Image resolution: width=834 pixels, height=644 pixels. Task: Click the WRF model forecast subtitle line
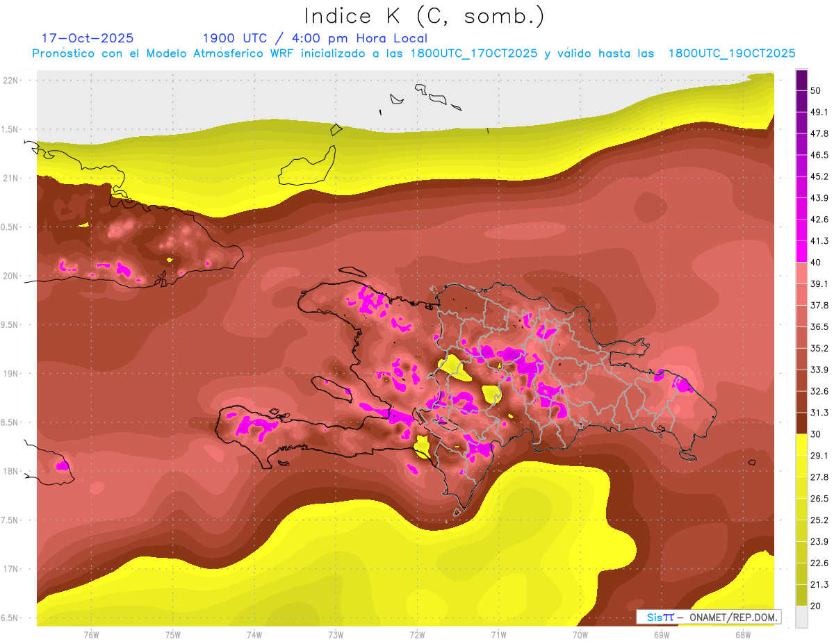pos(414,53)
